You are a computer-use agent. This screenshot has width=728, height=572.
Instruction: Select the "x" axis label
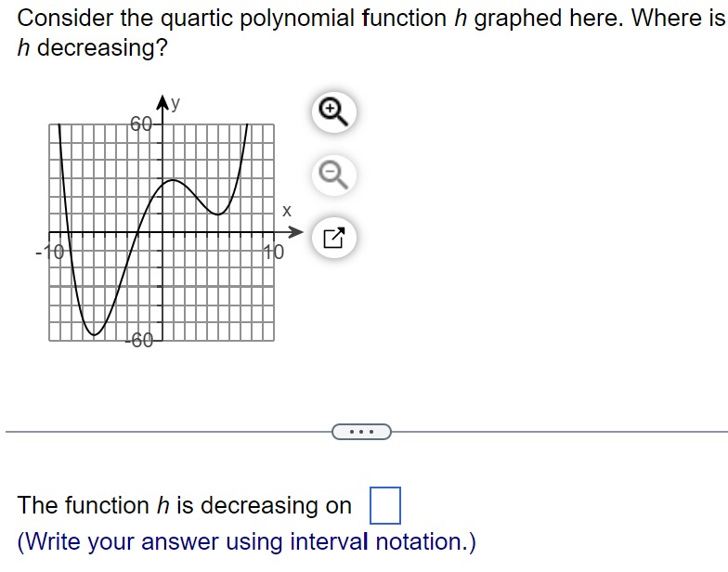tap(287, 211)
